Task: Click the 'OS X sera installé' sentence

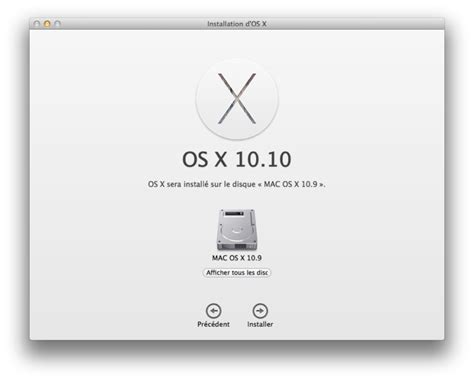Action: coord(237,184)
